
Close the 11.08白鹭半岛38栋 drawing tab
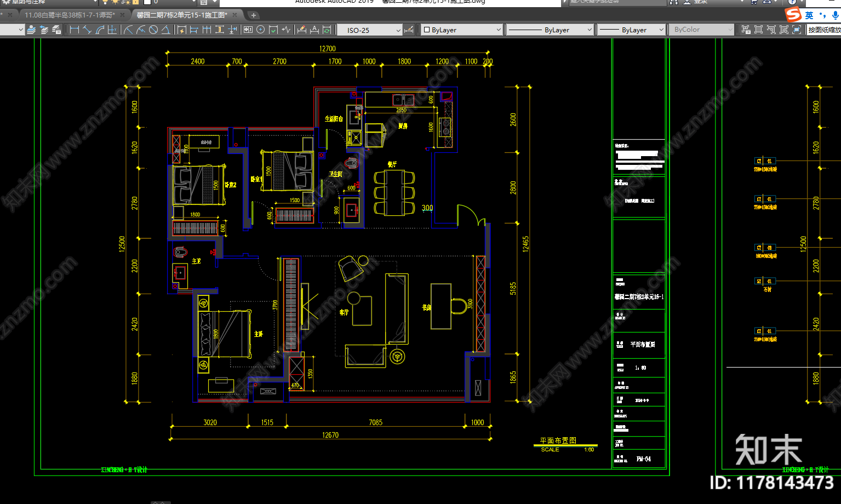123,15
